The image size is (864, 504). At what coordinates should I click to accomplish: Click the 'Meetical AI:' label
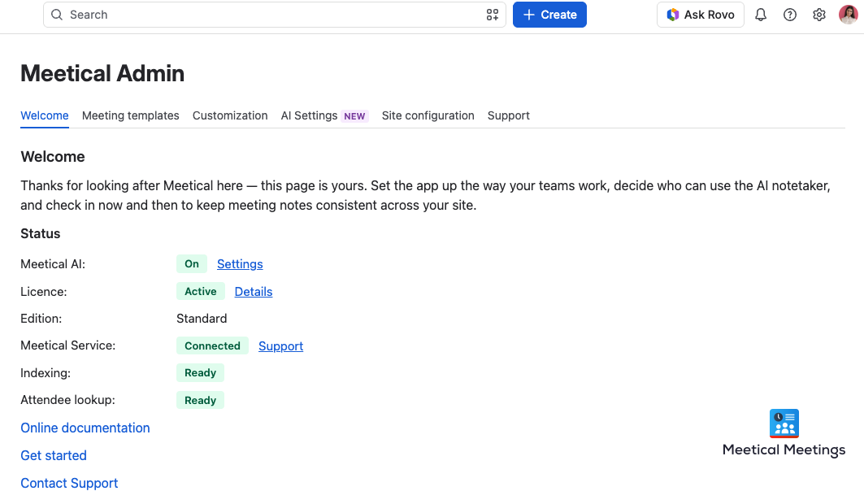pos(53,264)
